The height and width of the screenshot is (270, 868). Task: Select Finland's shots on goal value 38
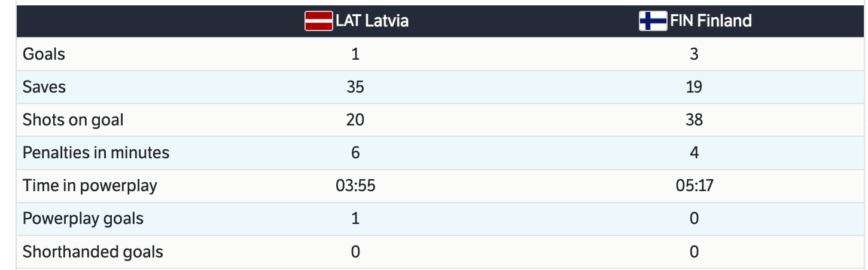(x=694, y=120)
